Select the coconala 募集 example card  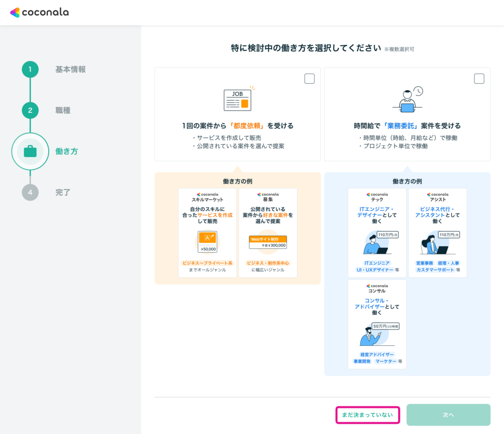click(x=268, y=233)
